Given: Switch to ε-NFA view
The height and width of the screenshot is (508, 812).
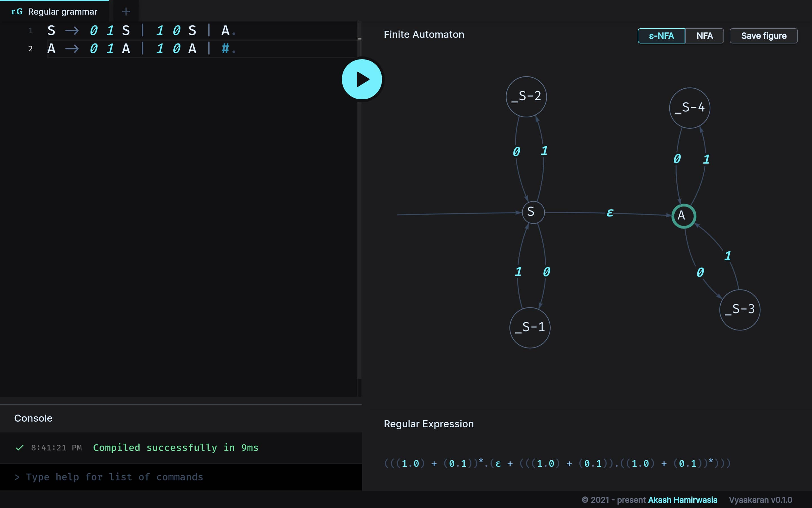Looking at the screenshot, I should (661, 36).
